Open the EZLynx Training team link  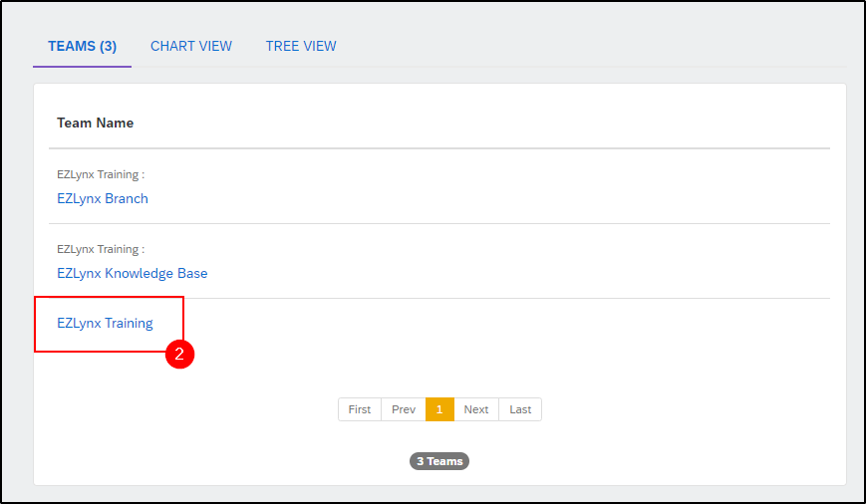coord(105,323)
